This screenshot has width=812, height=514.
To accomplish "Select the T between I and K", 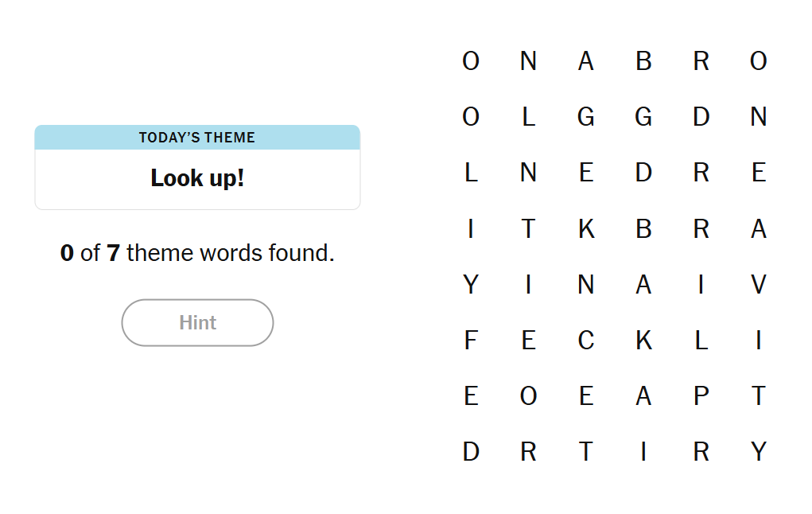I will click(528, 229).
